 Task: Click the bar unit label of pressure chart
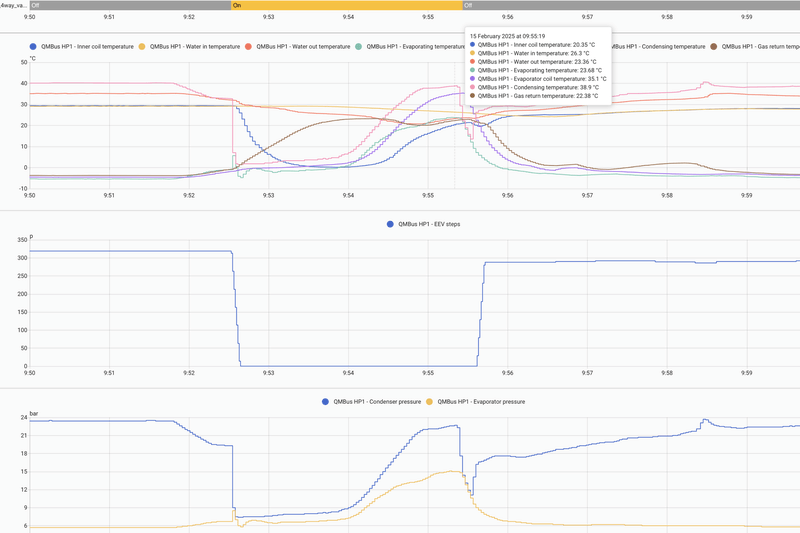pyautogui.click(x=34, y=414)
